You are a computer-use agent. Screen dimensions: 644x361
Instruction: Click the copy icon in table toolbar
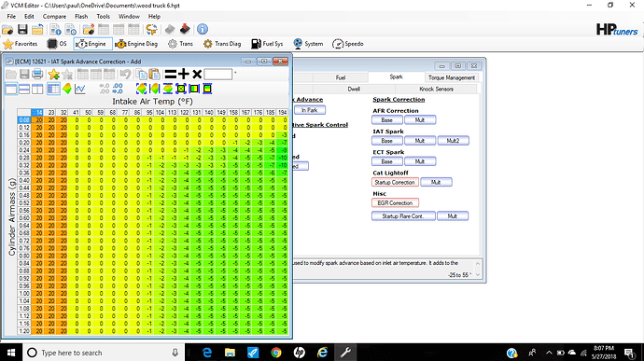point(142,74)
